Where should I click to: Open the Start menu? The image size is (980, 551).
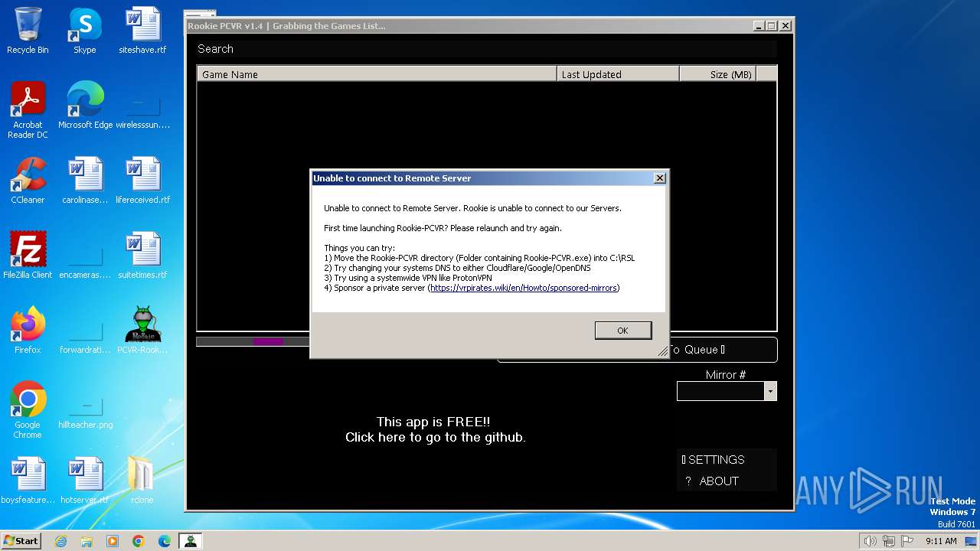point(21,541)
